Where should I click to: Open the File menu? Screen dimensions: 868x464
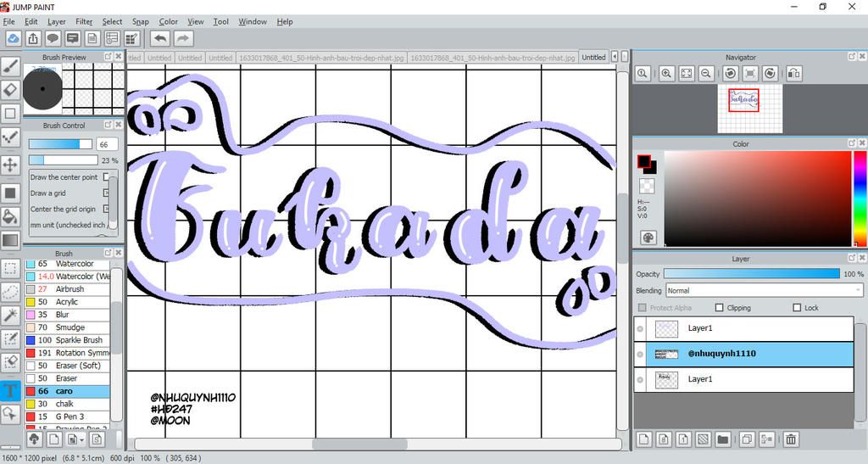pos(8,21)
